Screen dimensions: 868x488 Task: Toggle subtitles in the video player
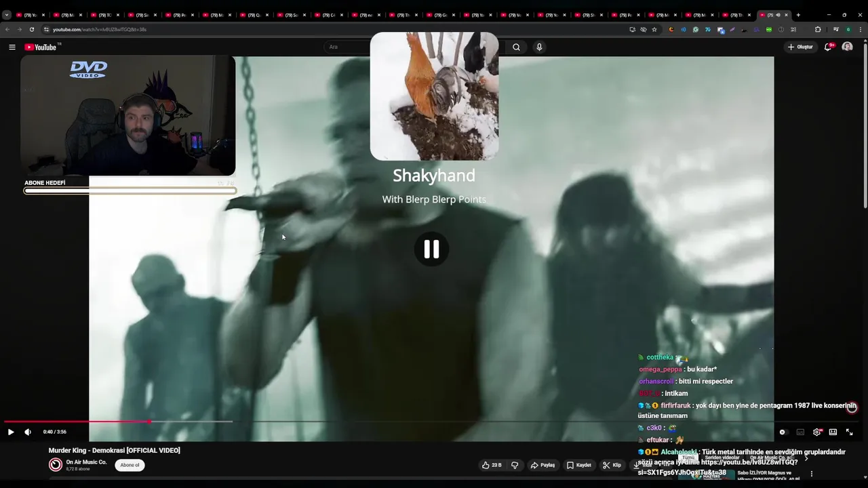coord(800,432)
